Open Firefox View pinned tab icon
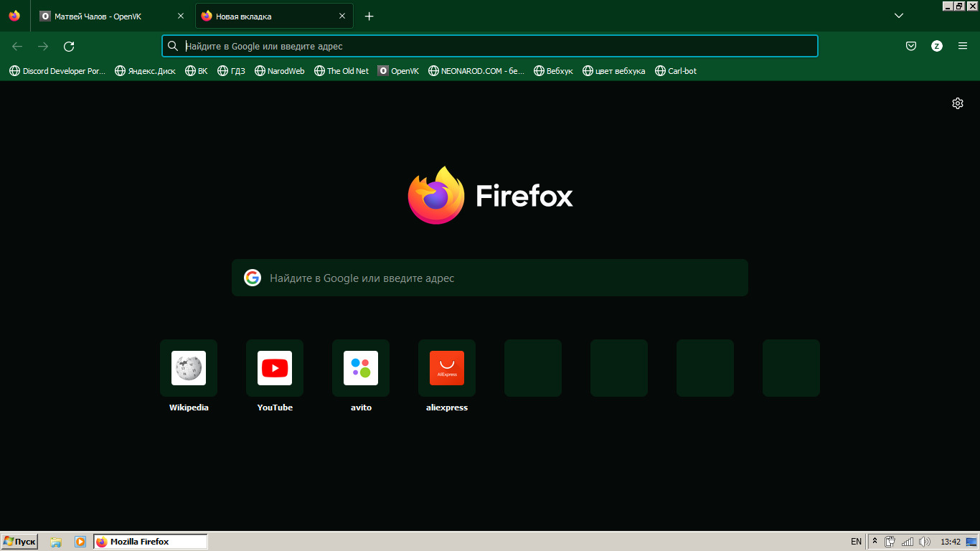 pos(14,16)
